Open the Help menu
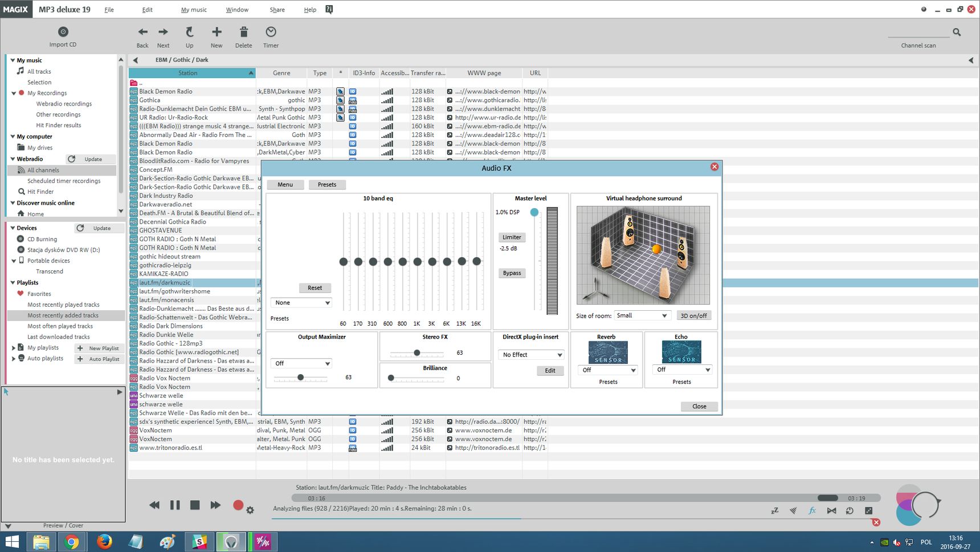 [x=310, y=10]
